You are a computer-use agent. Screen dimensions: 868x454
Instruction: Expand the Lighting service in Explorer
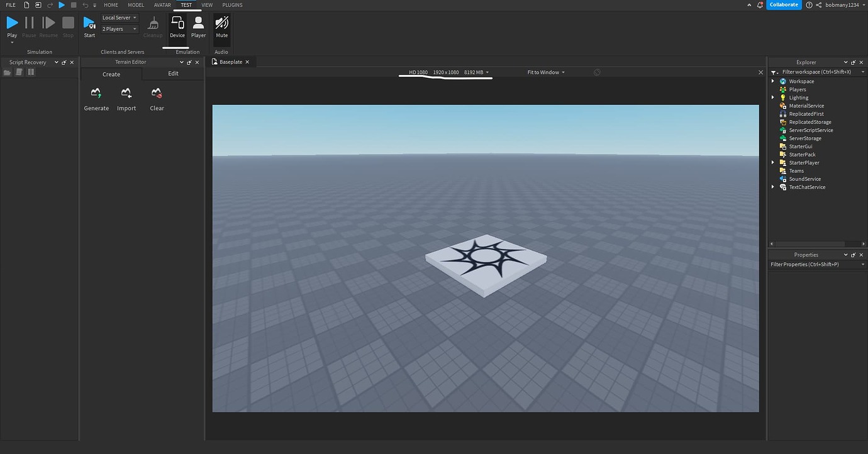[x=772, y=97]
